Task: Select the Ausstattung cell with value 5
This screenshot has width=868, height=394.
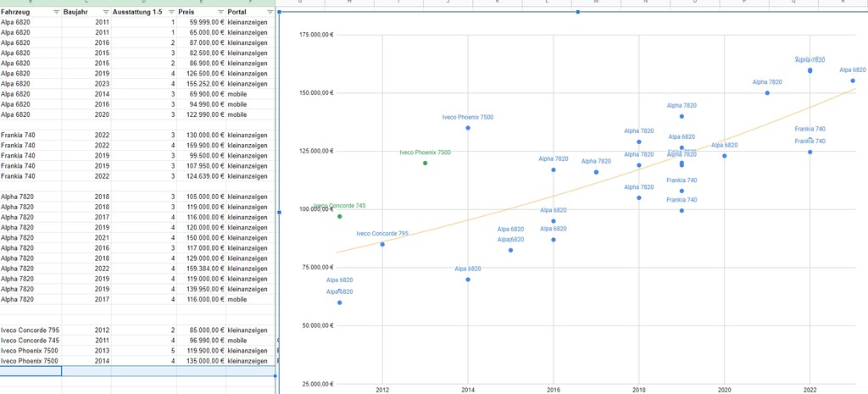Action: (x=144, y=350)
